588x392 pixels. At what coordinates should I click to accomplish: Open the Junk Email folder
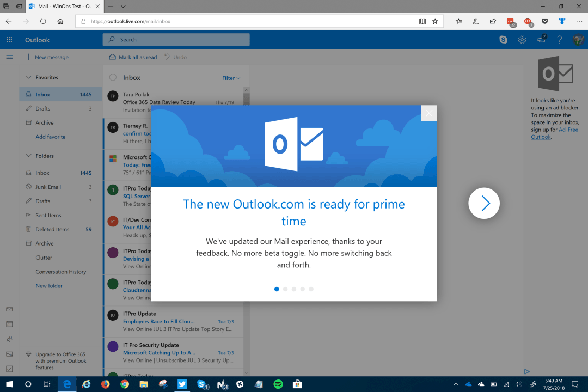pyautogui.click(x=61, y=187)
